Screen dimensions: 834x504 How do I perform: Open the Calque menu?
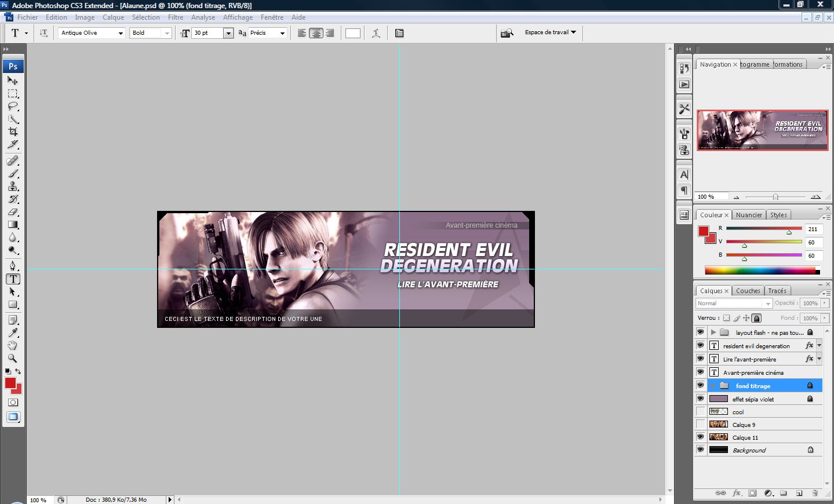[x=113, y=17]
